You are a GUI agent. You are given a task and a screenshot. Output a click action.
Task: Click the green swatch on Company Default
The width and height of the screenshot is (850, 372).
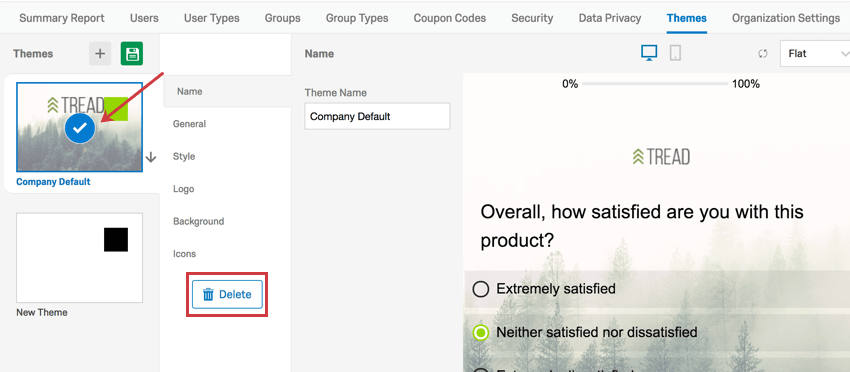[x=116, y=109]
